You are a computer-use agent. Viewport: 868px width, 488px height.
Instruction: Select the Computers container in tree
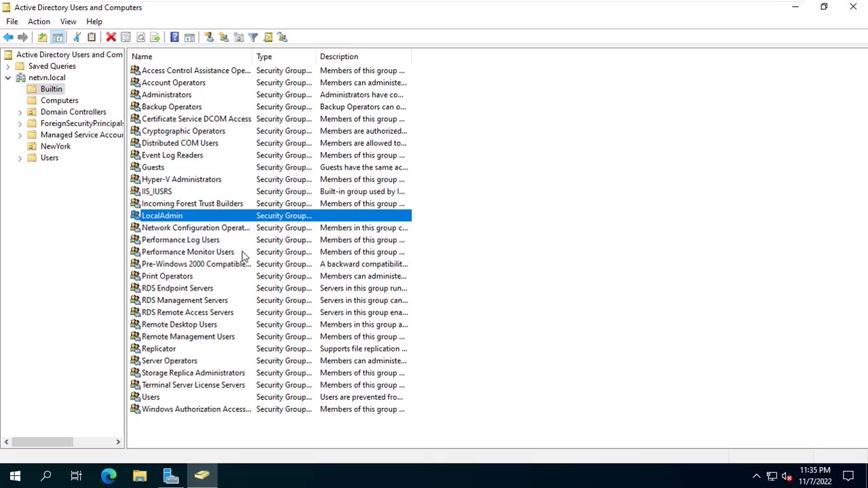point(59,100)
